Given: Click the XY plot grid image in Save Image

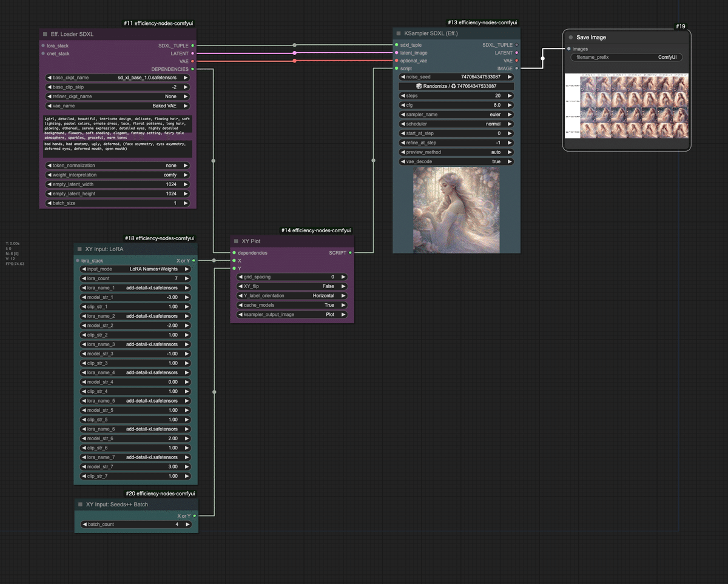Looking at the screenshot, I should coord(627,106).
